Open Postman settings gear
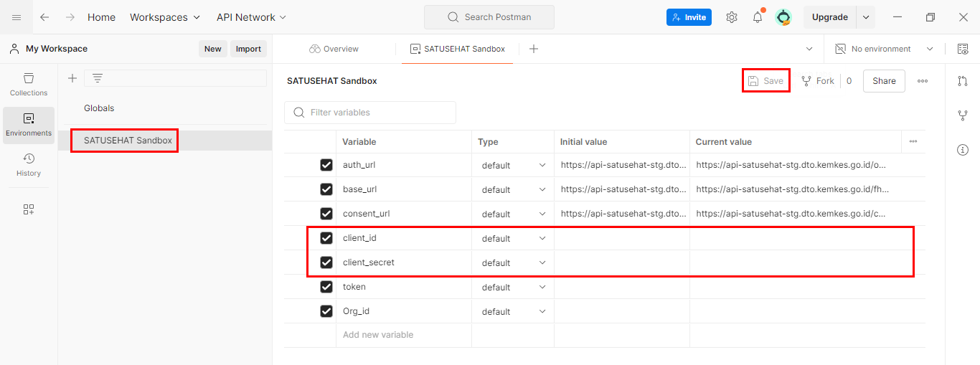 pos(731,17)
